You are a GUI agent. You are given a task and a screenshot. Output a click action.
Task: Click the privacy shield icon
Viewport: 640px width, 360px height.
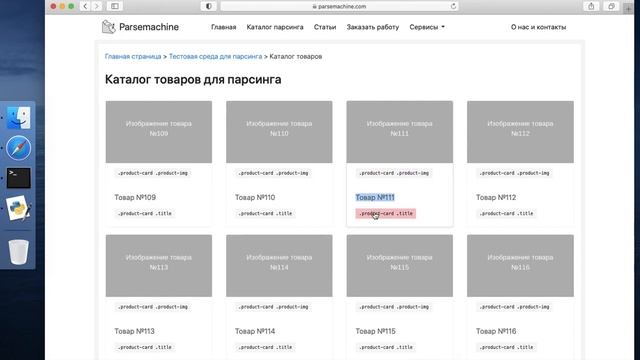click(209, 6)
